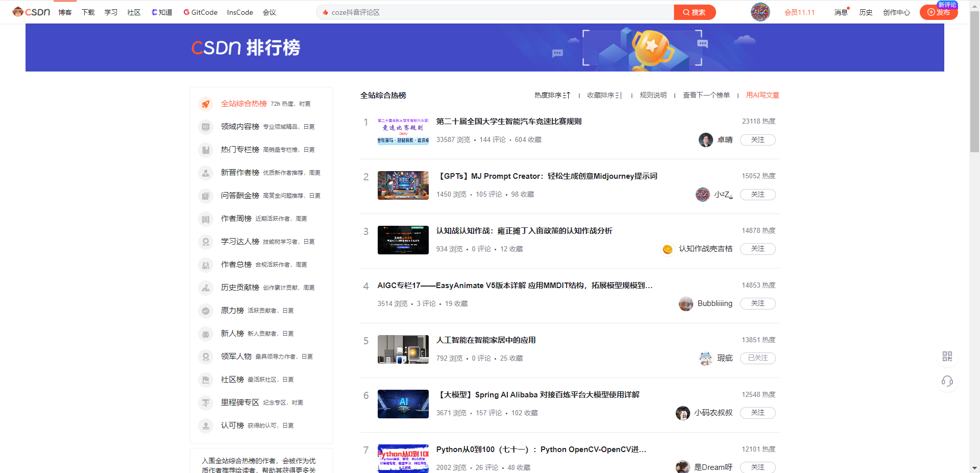Open the 社区 nav menu
This screenshot has height=473, width=980.
(134, 12)
